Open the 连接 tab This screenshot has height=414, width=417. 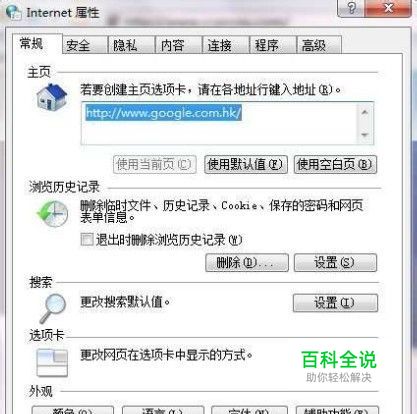tap(219, 45)
